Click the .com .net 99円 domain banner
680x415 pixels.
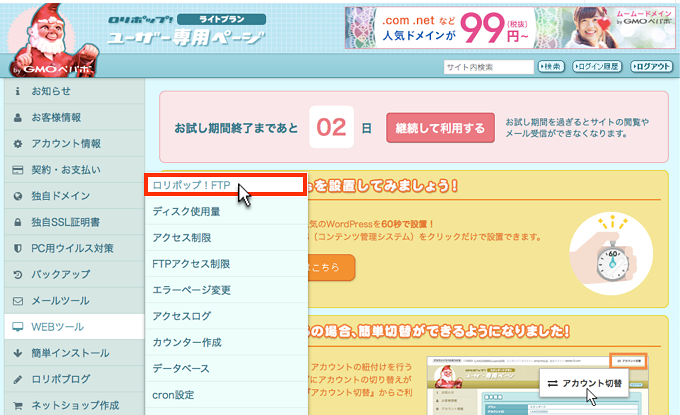(510, 27)
